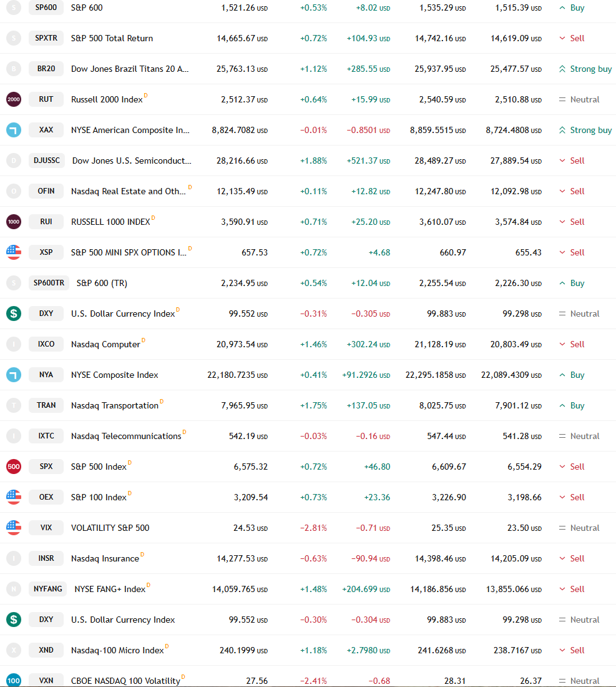Click the RUSSELL 1000 INDEX logo icon
Screen dimensions: 616x687
pyautogui.click(x=14, y=222)
